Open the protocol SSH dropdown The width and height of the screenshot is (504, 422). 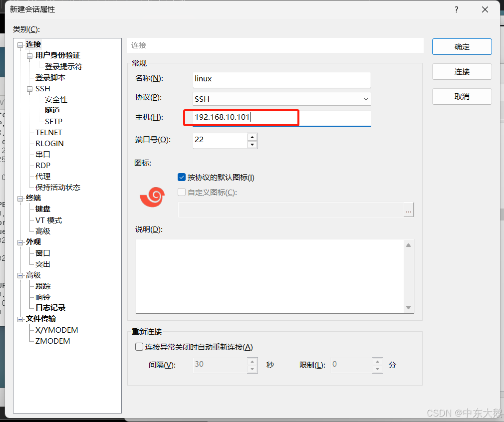pos(282,99)
